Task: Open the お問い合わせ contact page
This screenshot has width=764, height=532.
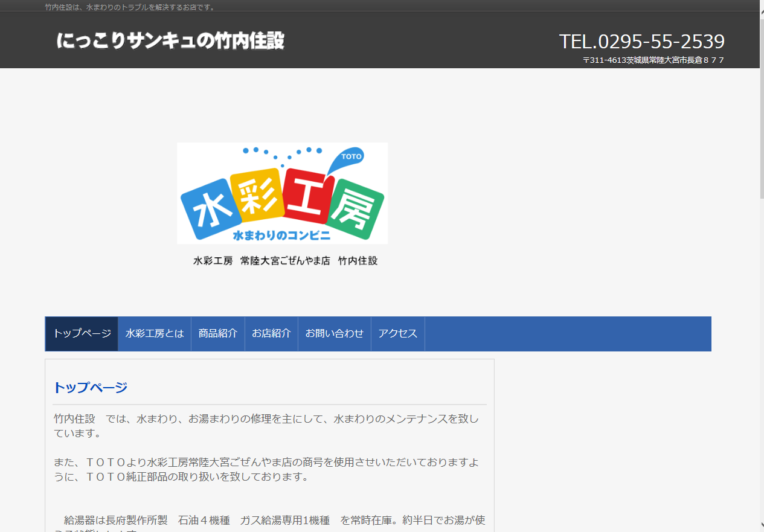Action: click(335, 333)
